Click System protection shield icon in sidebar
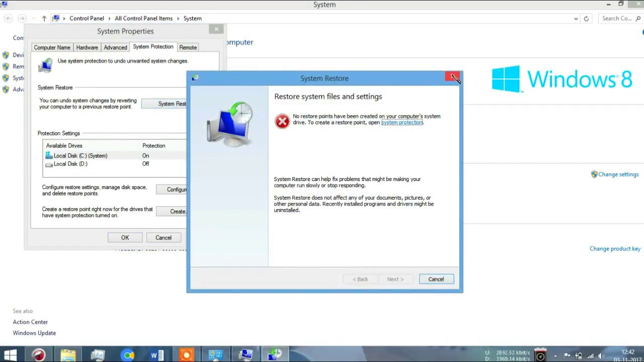The image size is (644, 362). pos(6,78)
